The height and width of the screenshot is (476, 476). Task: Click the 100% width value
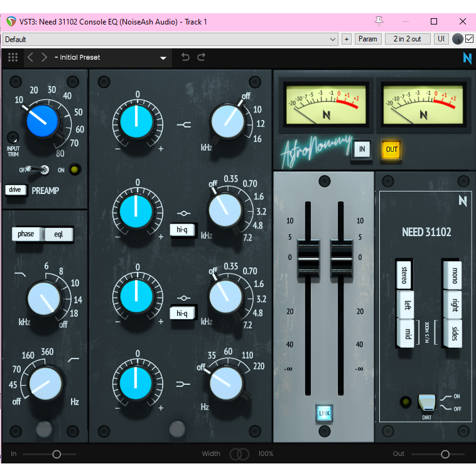(266, 453)
